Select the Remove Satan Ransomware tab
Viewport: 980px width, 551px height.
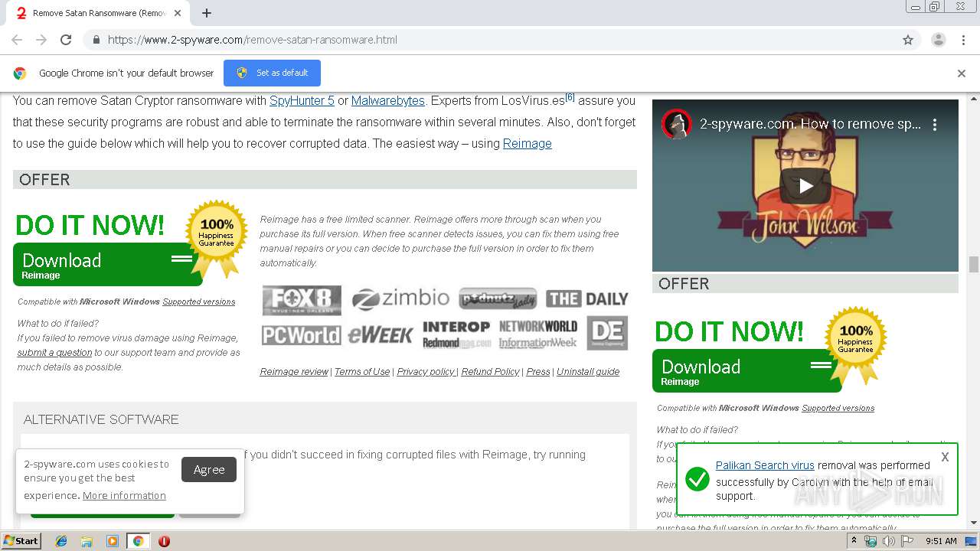100,13
